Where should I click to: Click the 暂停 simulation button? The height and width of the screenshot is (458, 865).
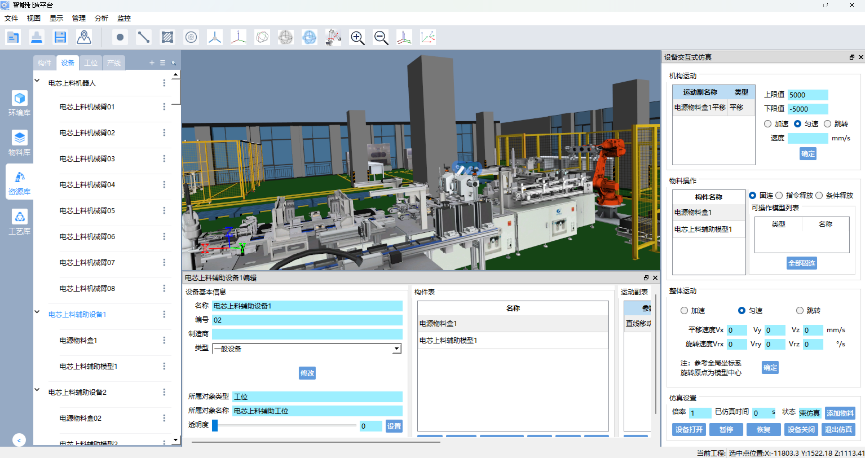click(725, 429)
